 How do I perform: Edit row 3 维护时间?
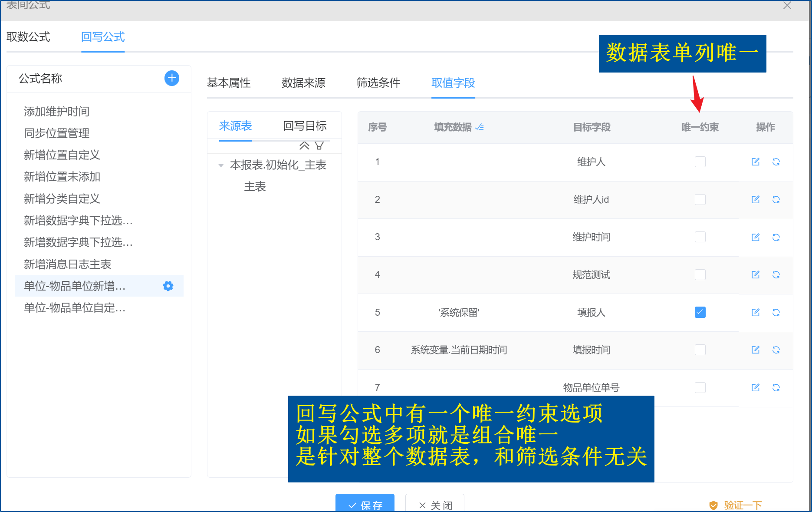[756, 237]
